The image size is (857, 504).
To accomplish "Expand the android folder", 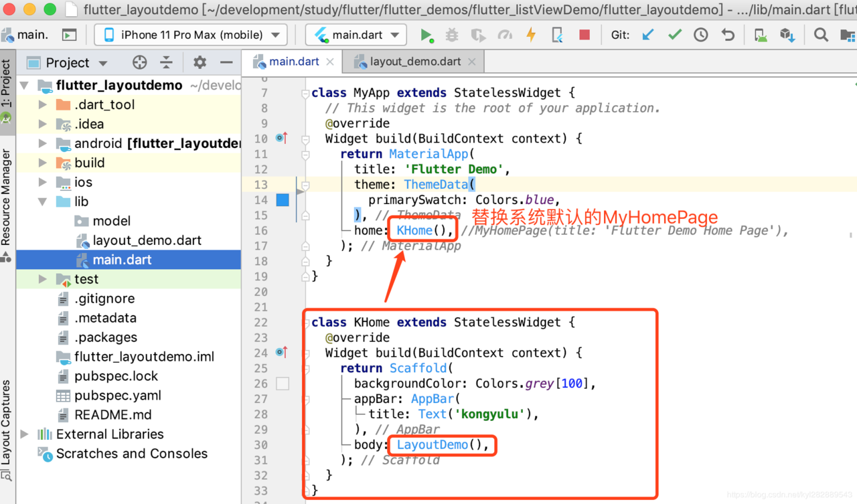I will pyautogui.click(x=43, y=143).
